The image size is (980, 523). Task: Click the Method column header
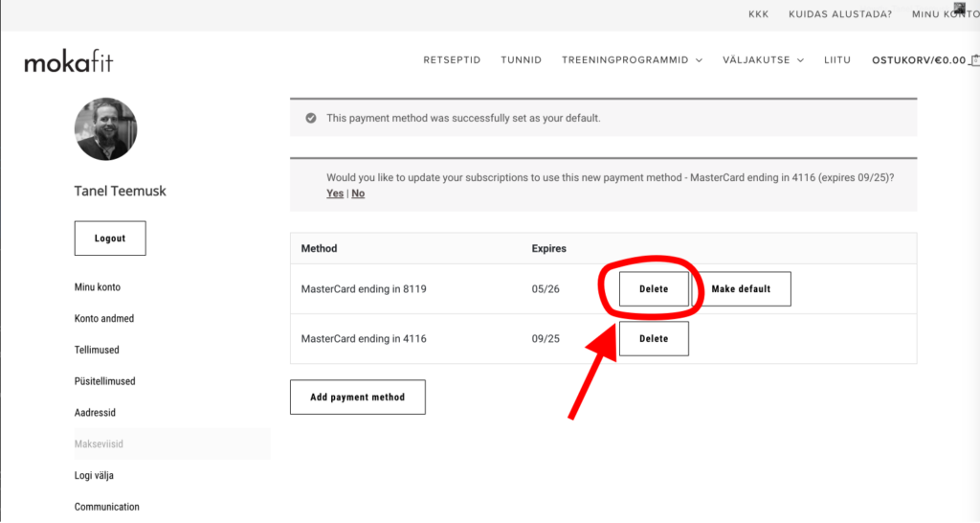pos(319,248)
